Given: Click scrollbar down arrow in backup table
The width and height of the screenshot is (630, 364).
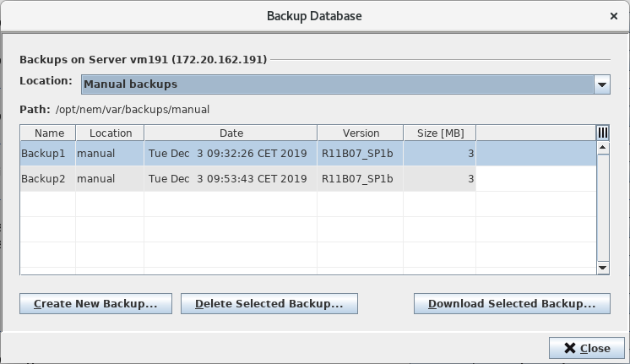Looking at the screenshot, I should coord(603,268).
